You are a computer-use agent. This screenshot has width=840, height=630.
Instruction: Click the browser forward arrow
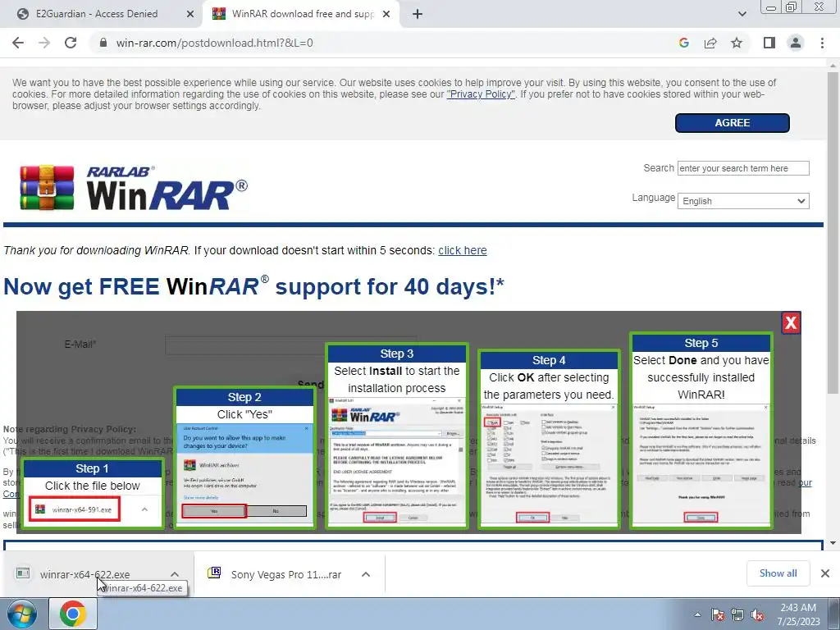coord(44,43)
